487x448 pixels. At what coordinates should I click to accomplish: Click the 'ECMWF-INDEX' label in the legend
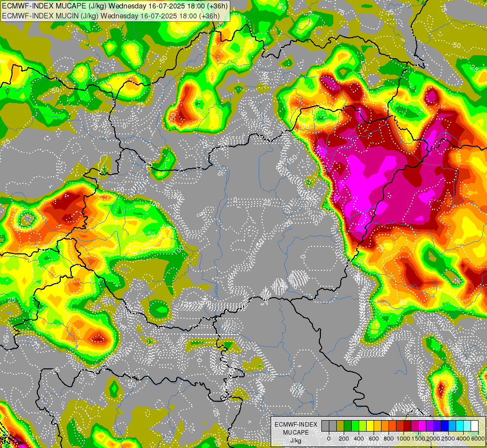coord(296,425)
